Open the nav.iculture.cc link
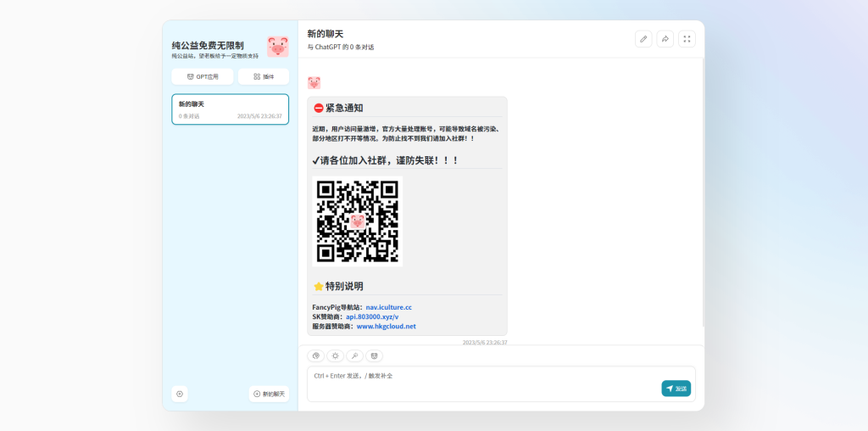The height and width of the screenshot is (431, 868). (388, 307)
